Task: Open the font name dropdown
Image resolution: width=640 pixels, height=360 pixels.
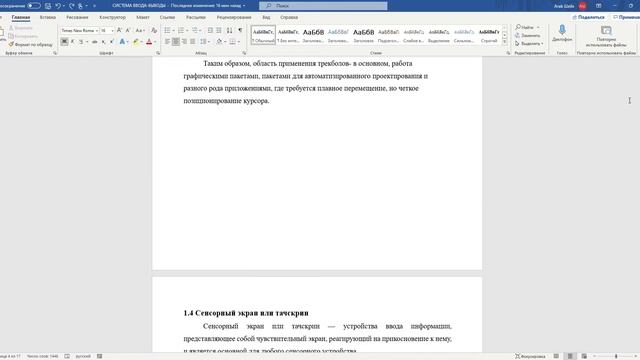Action: click(x=97, y=31)
